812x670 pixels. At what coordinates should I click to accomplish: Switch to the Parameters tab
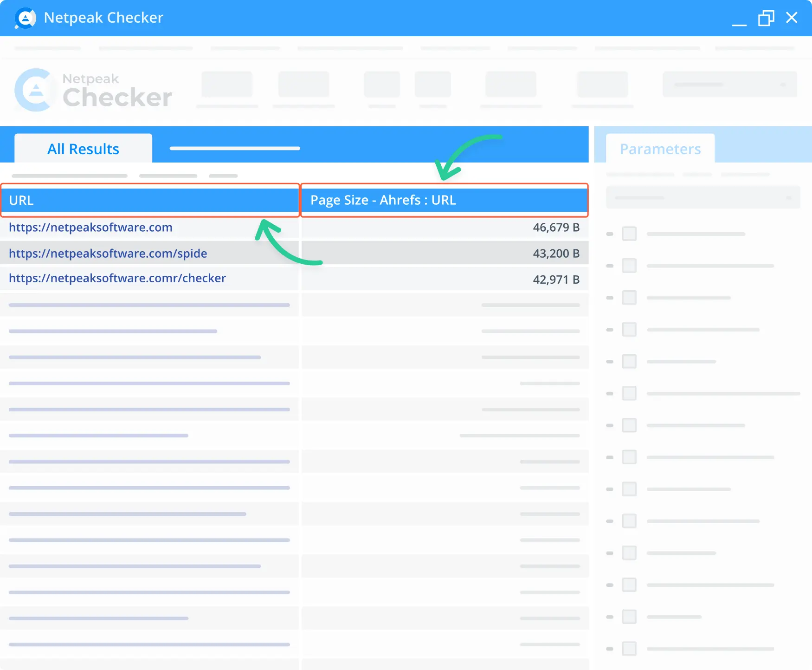[x=660, y=149]
